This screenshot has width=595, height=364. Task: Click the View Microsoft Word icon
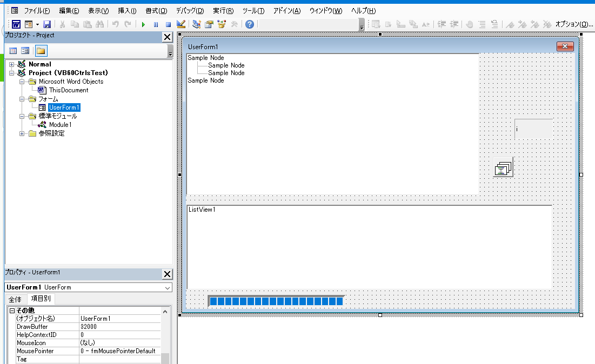click(16, 24)
